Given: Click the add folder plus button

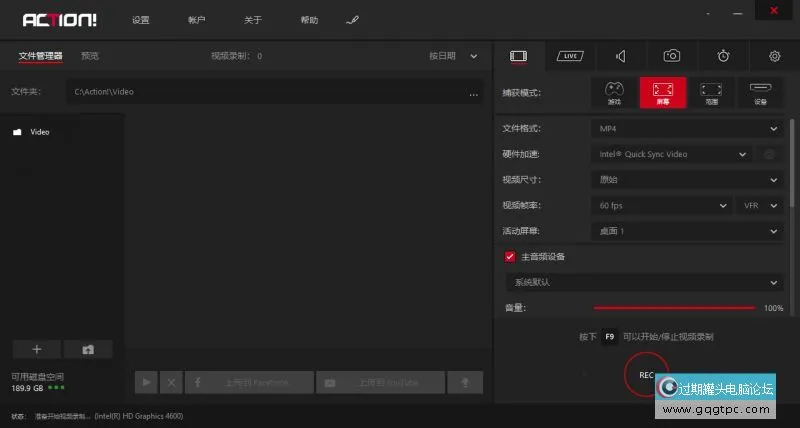Looking at the screenshot, I should pyautogui.click(x=37, y=349).
